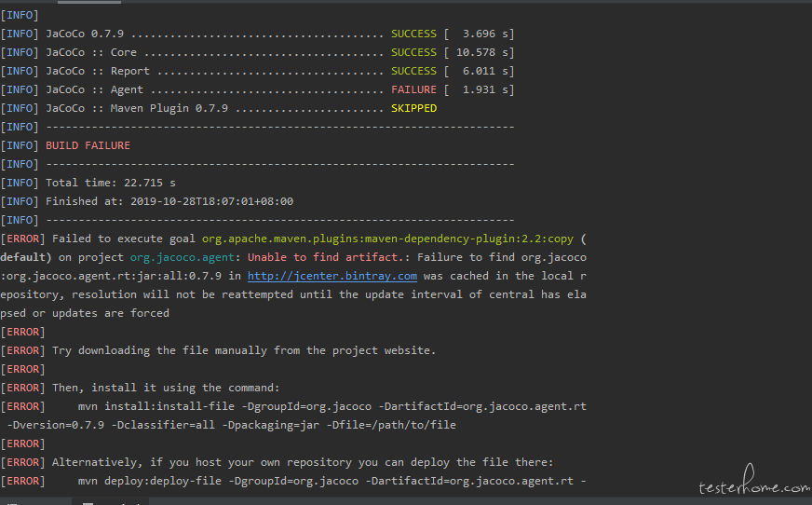Click the org.jacoco.agent project name
The width and height of the screenshot is (812, 505).
(x=182, y=257)
